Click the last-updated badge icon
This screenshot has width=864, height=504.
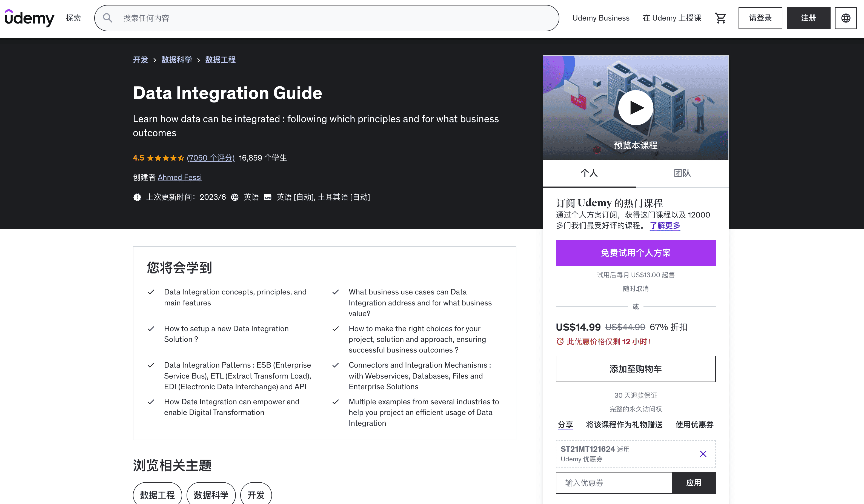coord(137,197)
